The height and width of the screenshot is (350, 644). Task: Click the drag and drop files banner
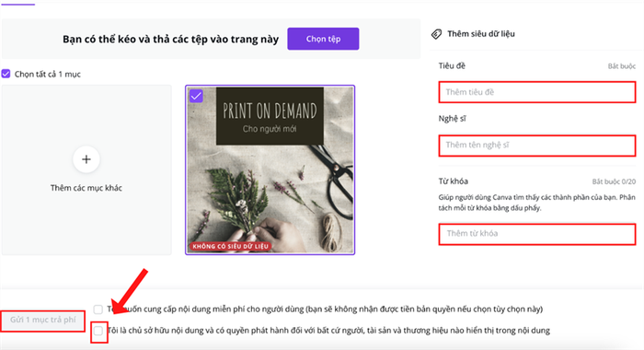[211, 39]
